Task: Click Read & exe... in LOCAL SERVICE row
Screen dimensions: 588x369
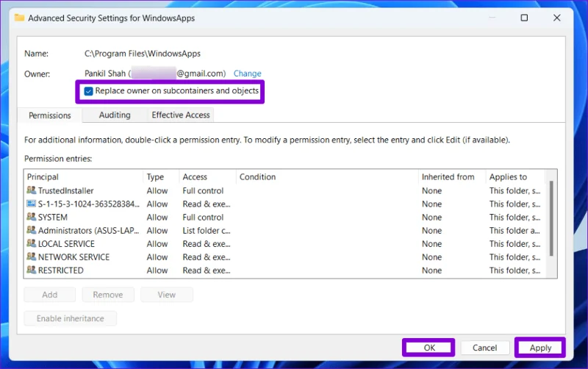Action: pos(207,244)
